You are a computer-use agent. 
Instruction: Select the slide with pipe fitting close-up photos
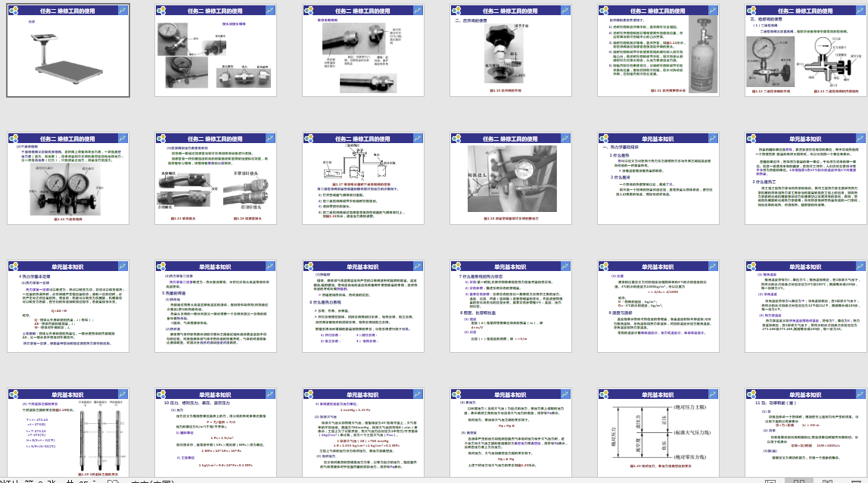363,51
